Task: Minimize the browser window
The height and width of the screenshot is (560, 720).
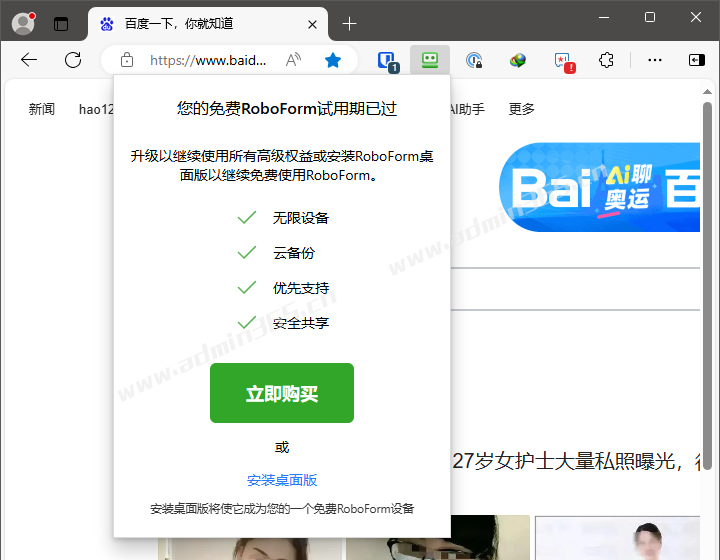Action: click(604, 17)
